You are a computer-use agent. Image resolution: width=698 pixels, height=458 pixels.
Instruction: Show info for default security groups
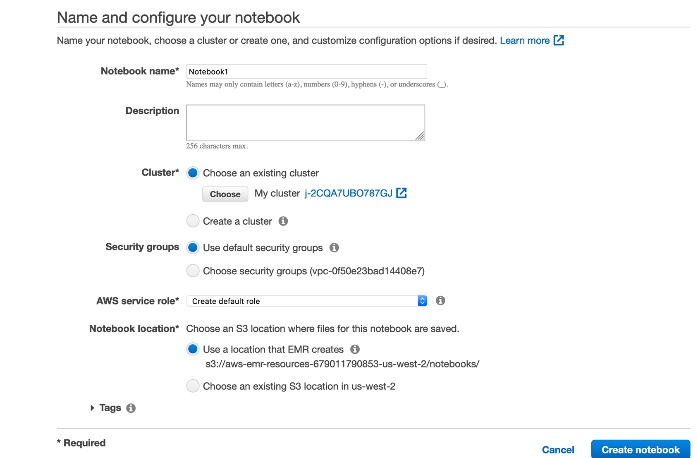pos(334,247)
